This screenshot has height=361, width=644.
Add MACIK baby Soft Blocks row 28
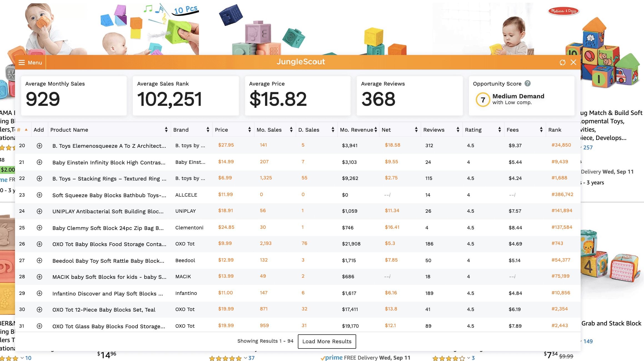pos(39,277)
